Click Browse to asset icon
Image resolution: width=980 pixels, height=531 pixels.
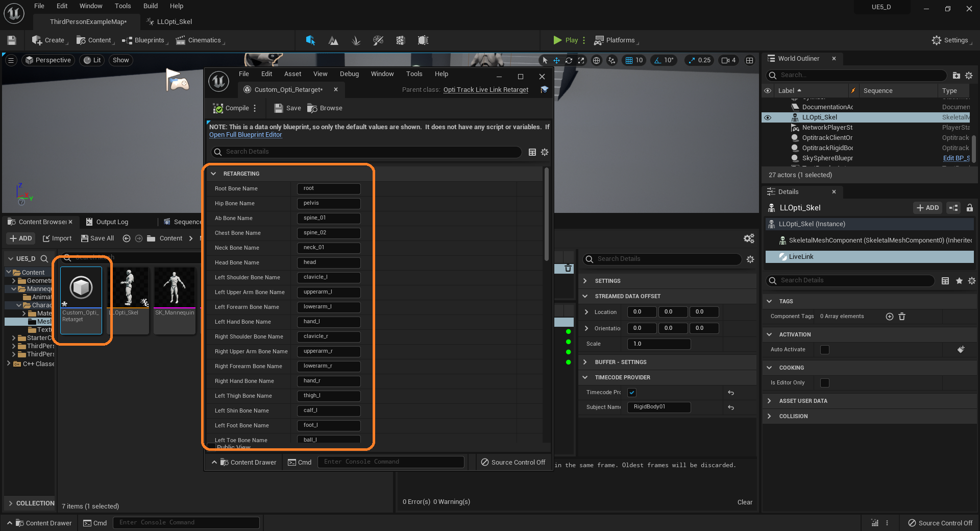tap(312, 108)
